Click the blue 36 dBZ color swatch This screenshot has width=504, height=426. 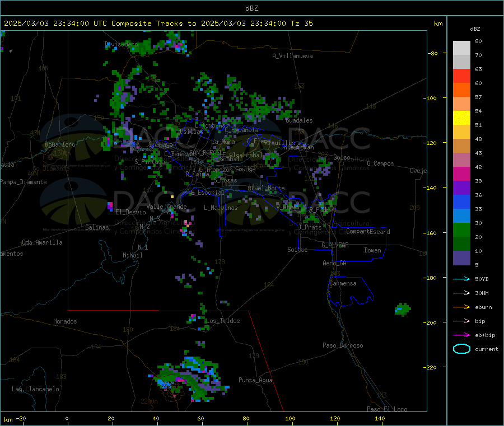pos(461,202)
